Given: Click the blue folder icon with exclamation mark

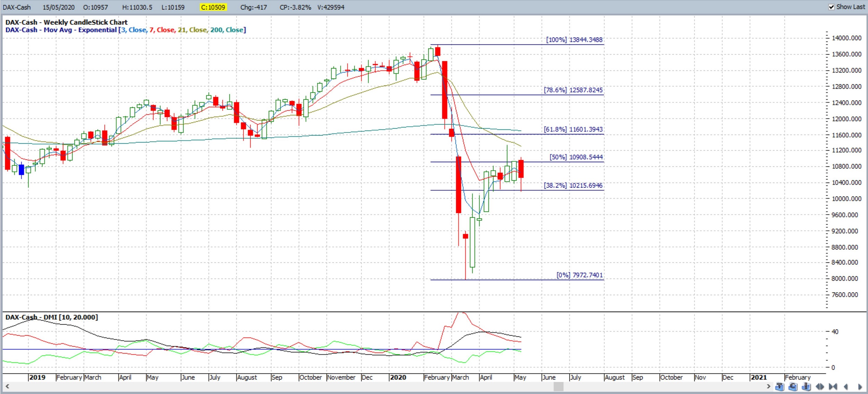Looking at the screenshot, I should click(806, 386).
